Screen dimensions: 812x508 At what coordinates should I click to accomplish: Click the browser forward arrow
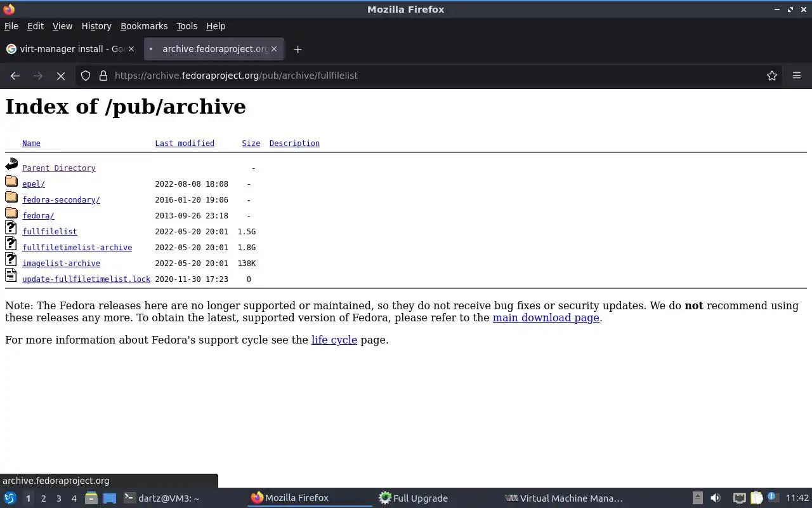click(38, 76)
